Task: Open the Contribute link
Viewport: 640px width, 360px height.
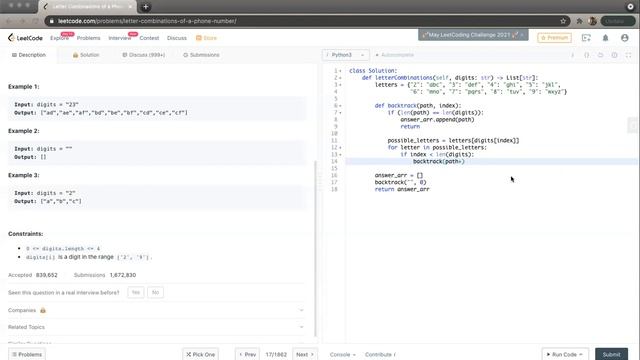Action: coord(380,354)
